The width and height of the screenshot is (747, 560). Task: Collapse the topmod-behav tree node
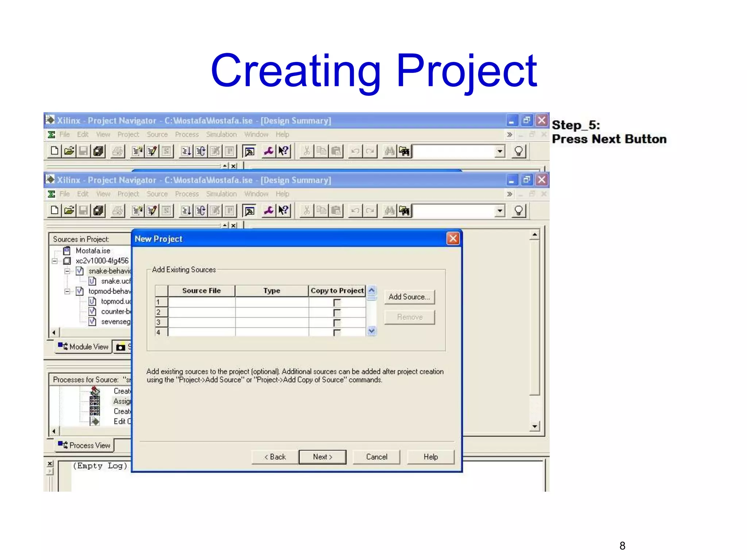tap(67, 291)
